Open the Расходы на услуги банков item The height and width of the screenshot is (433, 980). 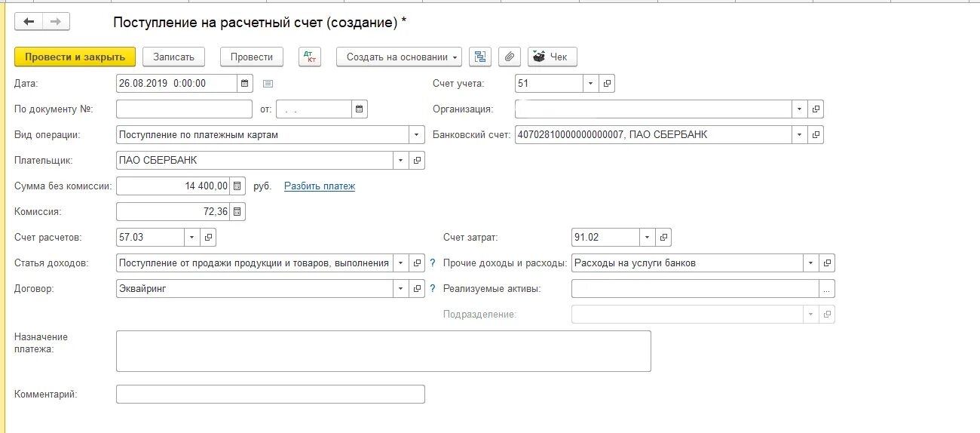pos(827,263)
